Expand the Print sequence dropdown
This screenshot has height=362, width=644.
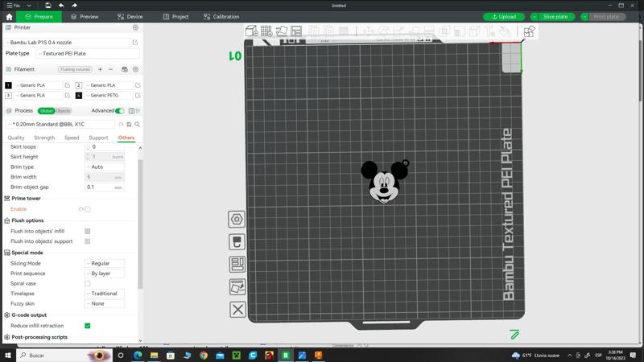(x=105, y=274)
